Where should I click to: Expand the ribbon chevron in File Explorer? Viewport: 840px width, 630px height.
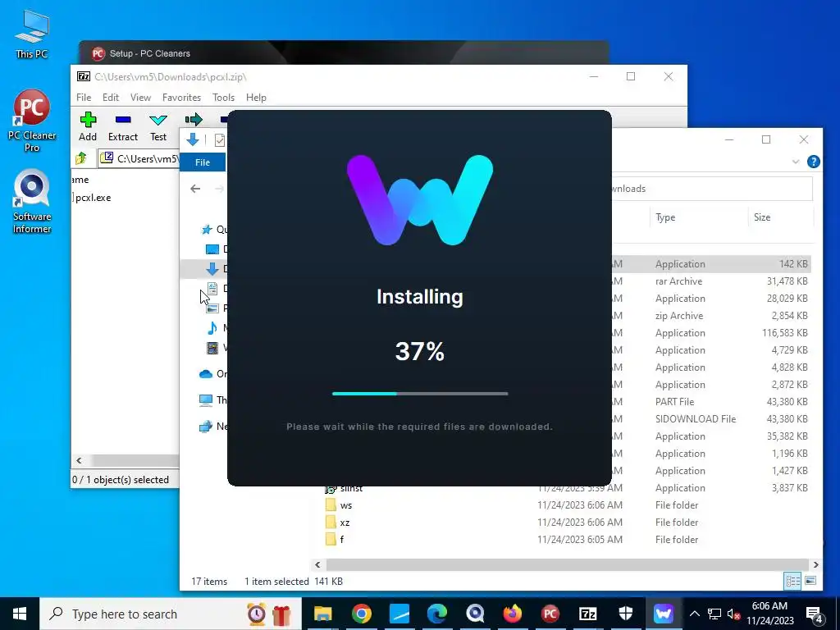point(796,162)
